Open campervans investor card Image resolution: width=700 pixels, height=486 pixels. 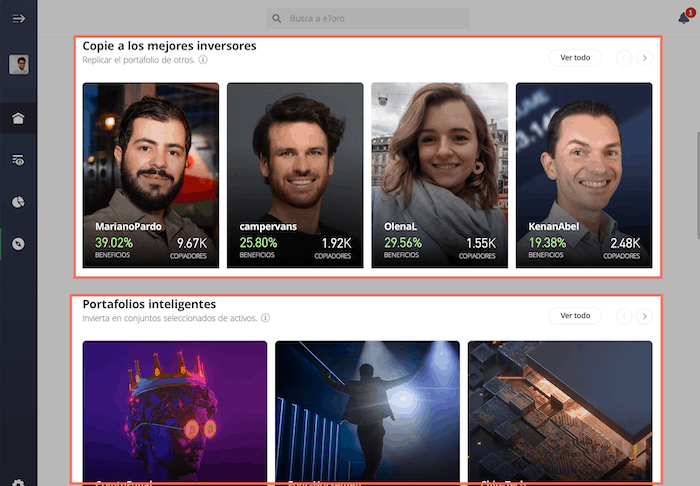[x=295, y=175]
